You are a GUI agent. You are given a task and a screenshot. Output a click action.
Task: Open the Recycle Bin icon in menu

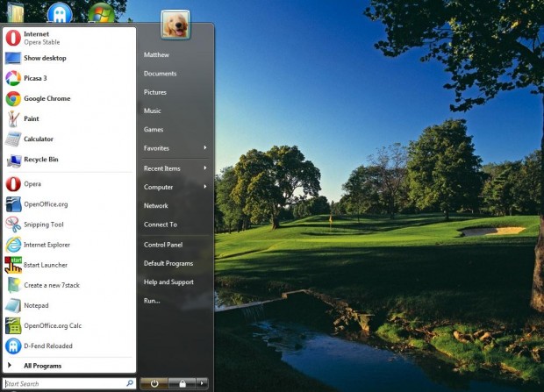(14, 160)
